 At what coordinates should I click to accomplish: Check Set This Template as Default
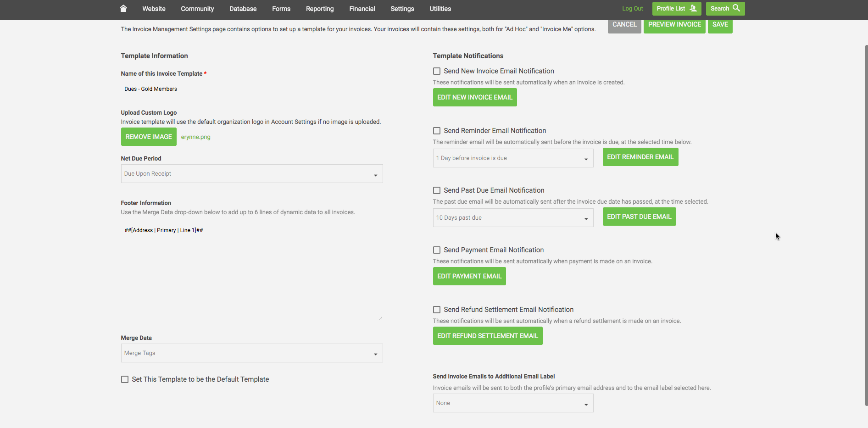[125, 379]
